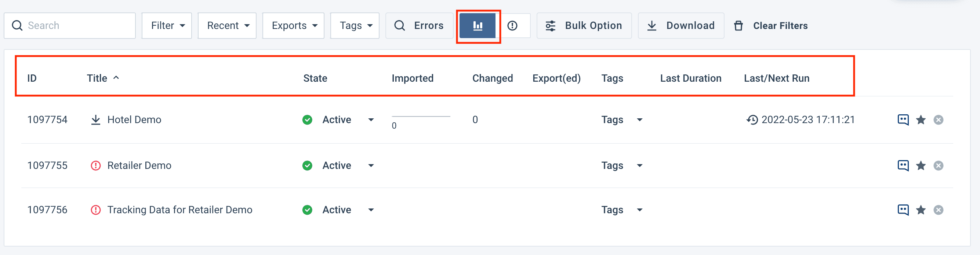
Task: Star the Retailer Demo import
Action: pos(921,166)
